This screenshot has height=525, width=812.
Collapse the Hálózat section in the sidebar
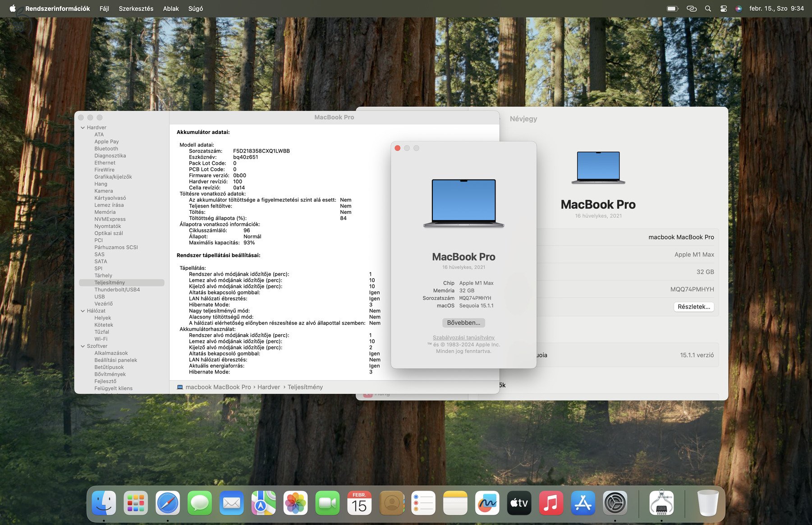(83, 311)
